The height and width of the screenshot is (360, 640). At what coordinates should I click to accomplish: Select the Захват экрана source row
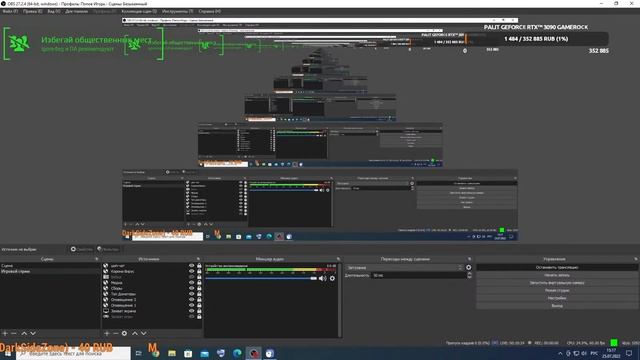click(152, 311)
